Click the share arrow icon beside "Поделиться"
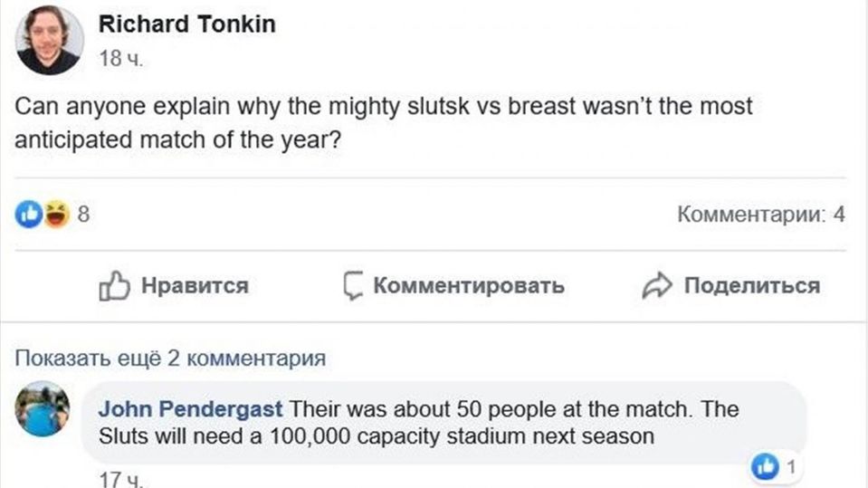 point(655,287)
